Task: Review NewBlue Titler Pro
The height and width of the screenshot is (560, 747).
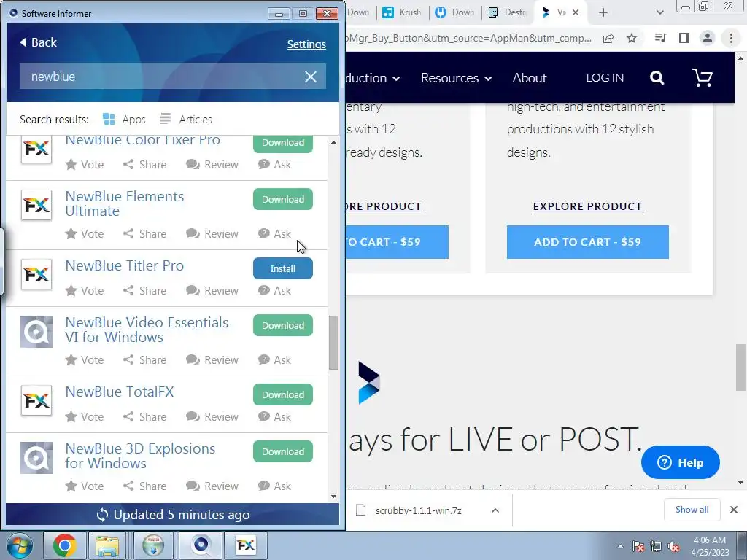Action: (x=212, y=290)
